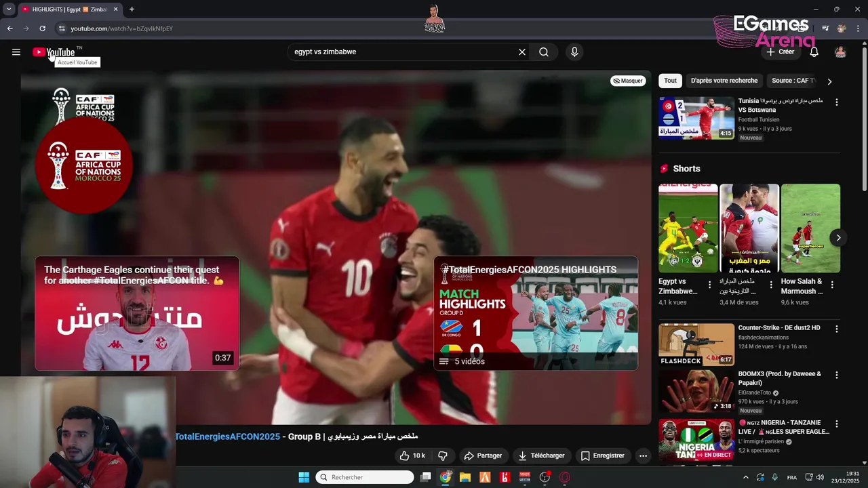
Task: Dislike the video
Action: click(443, 455)
